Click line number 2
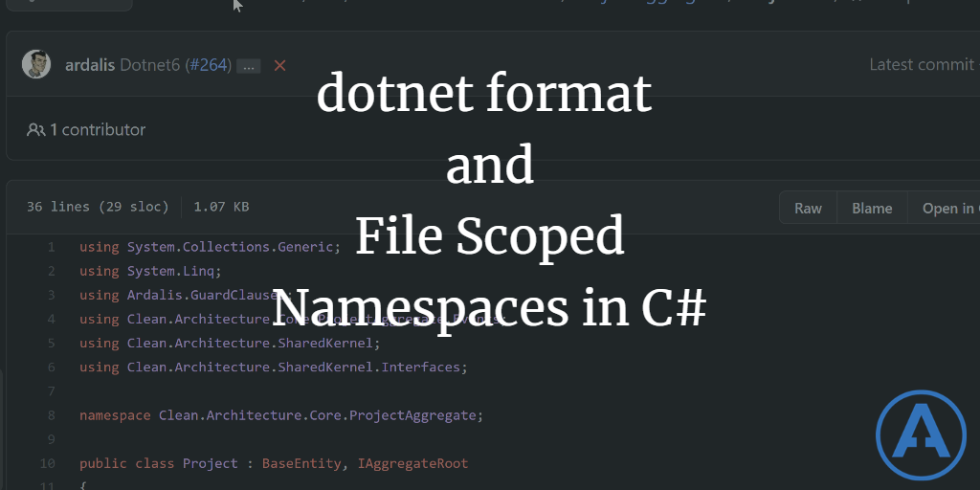This screenshot has width=980, height=490. click(x=52, y=271)
